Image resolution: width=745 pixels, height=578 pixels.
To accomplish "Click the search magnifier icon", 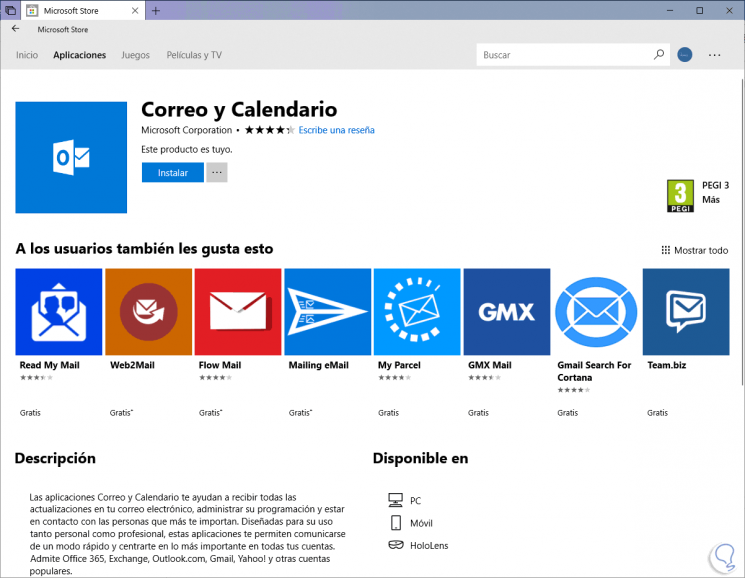I will click(x=659, y=55).
